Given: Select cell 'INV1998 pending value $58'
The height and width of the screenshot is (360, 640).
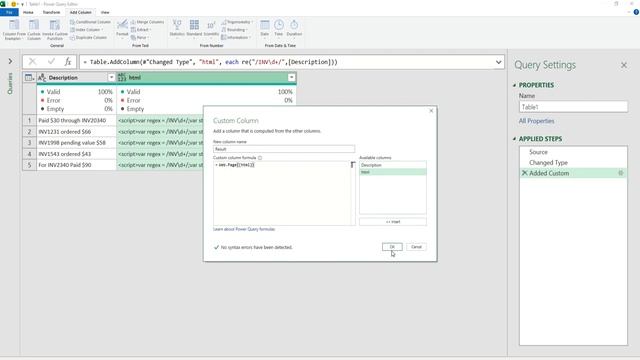Looking at the screenshot, I should pyautogui.click(x=76, y=143).
